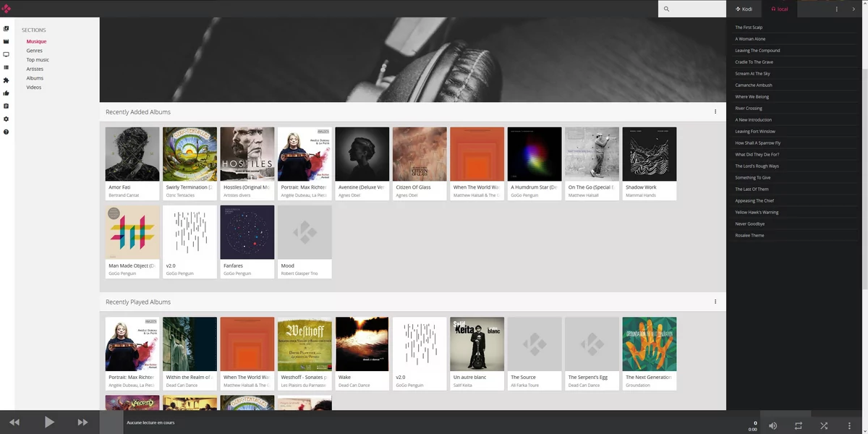Start playback with the play button

pyautogui.click(x=49, y=422)
